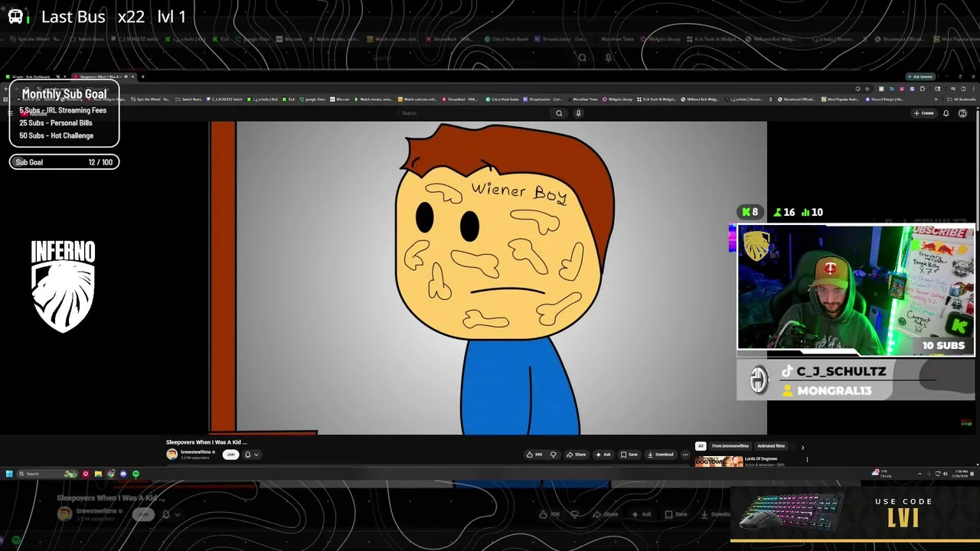Open taskbar clock and date
The height and width of the screenshot is (551, 980).
(x=962, y=474)
